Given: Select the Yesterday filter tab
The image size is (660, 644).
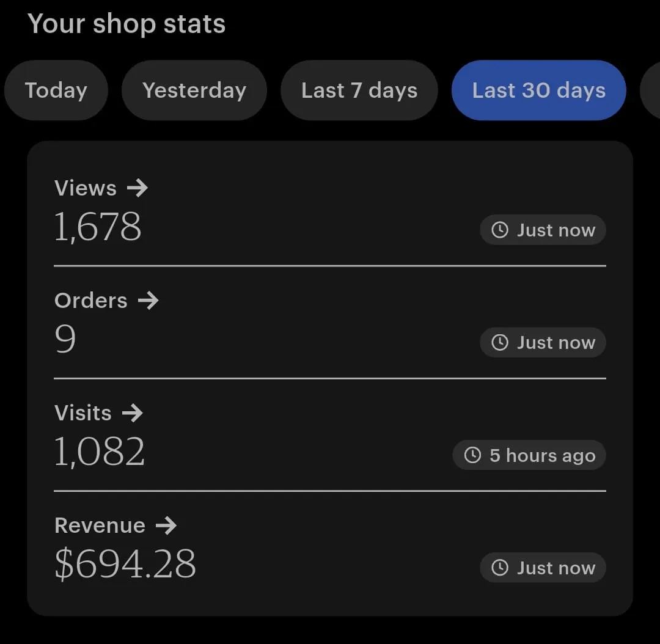Looking at the screenshot, I should tap(194, 90).
